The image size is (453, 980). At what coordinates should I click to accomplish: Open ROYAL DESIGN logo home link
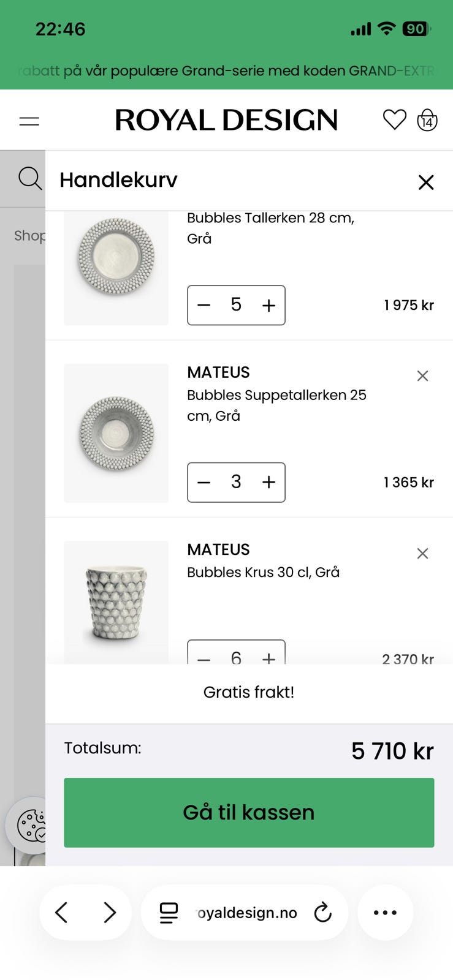(x=226, y=120)
